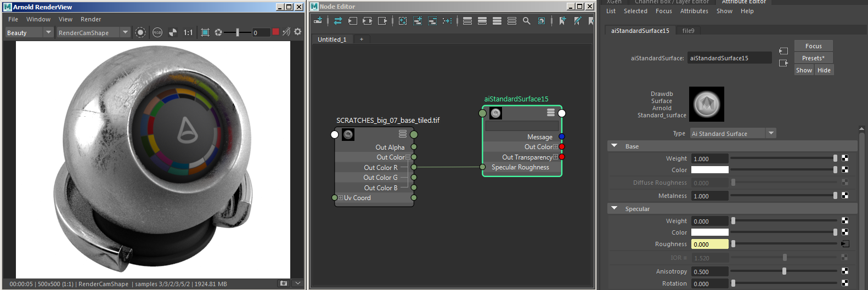
Task: Click the output connection icon near Focus
Action: click(x=784, y=63)
